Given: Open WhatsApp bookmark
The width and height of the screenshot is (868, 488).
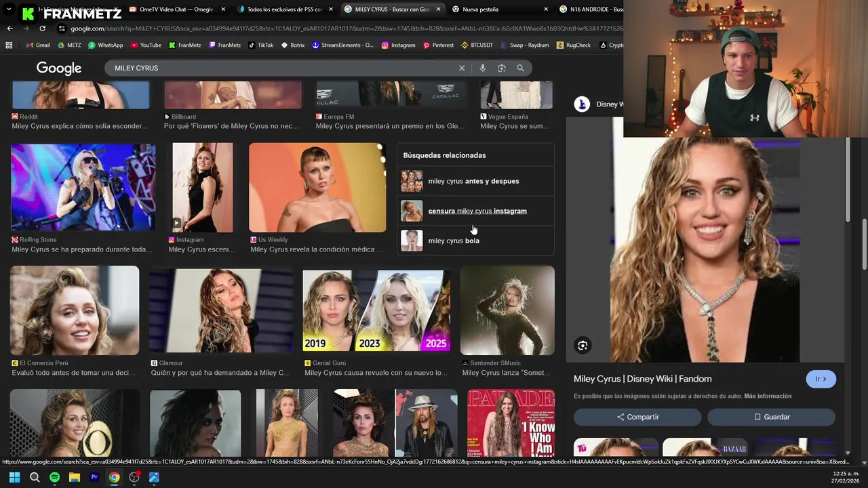Looking at the screenshot, I should point(106,45).
